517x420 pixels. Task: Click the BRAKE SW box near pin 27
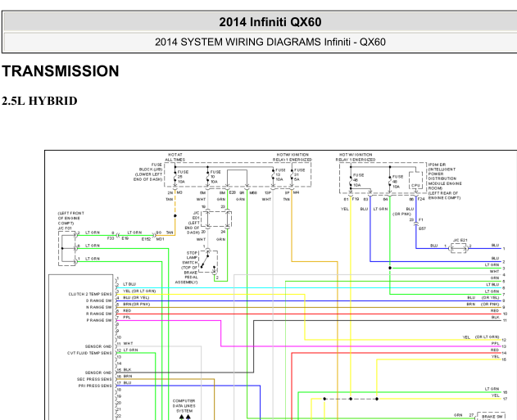tap(492, 416)
